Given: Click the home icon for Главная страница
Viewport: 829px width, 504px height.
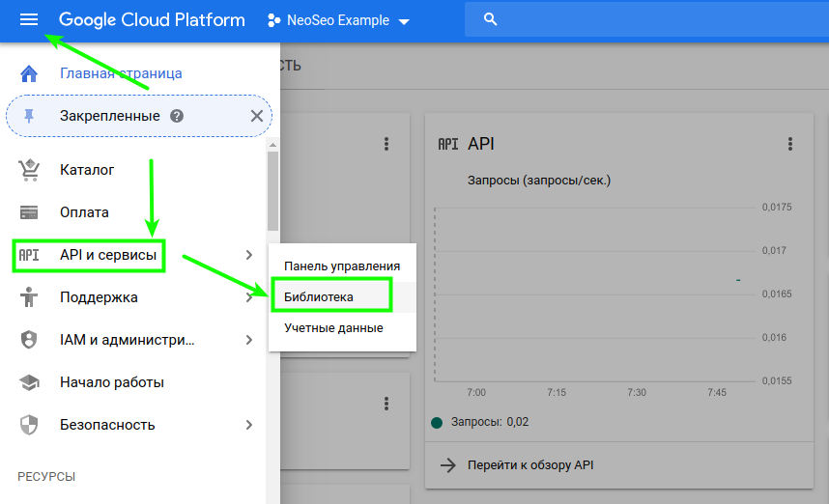Looking at the screenshot, I should [29, 73].
